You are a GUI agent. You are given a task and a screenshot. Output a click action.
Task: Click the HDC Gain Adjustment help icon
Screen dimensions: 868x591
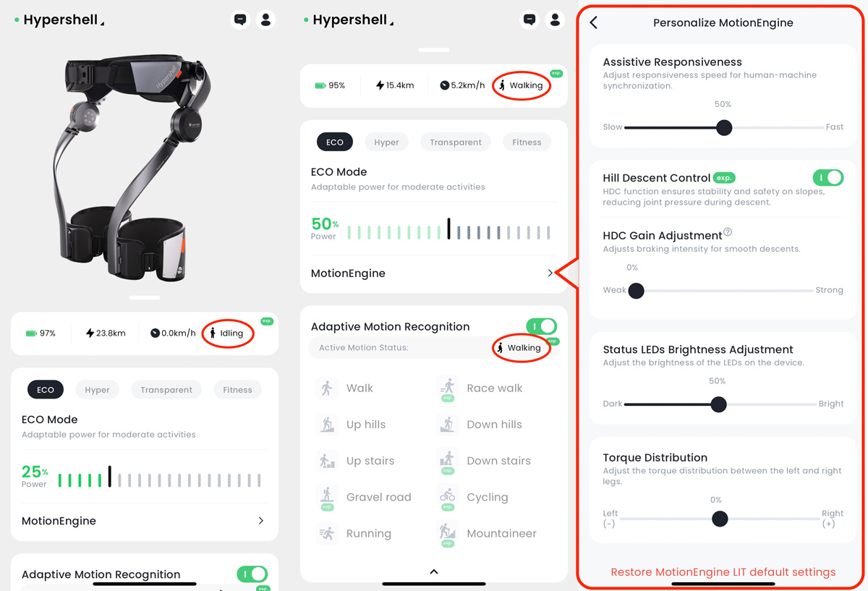click(x=728, y=232)
